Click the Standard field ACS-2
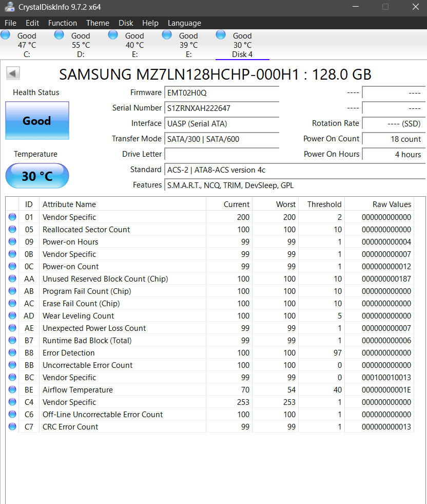This screenshot has width=427, height=504. click(295, 170)
